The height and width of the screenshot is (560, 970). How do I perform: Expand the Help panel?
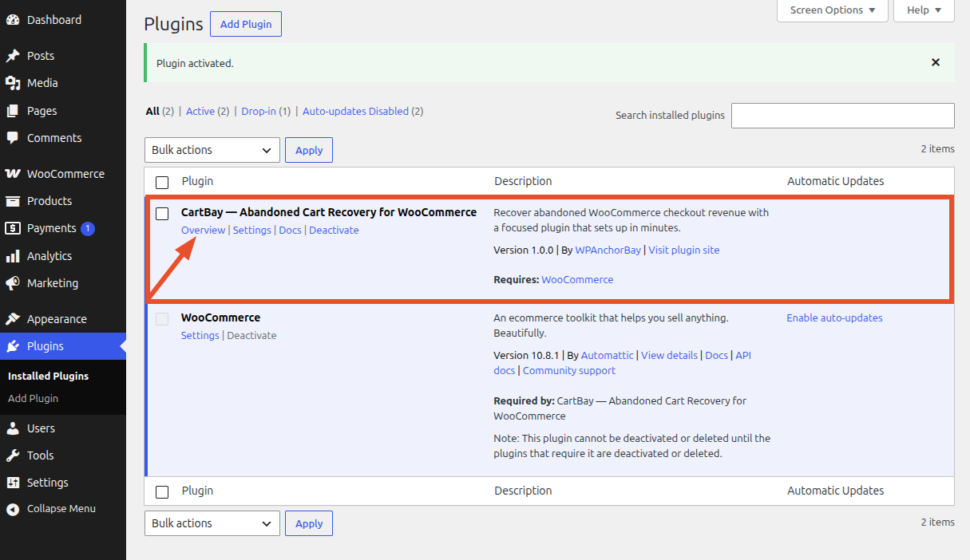tap(924, 10)
